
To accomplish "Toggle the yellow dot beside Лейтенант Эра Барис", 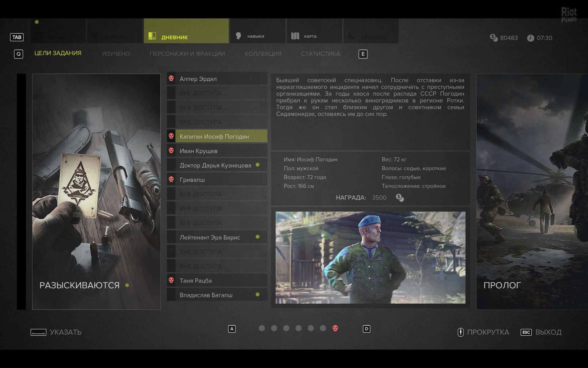I will point(258,237).
